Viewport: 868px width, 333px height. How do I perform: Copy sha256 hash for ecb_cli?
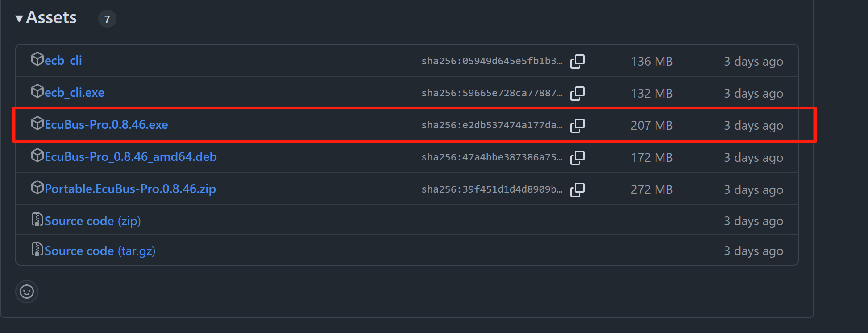[x=577, y=61]
